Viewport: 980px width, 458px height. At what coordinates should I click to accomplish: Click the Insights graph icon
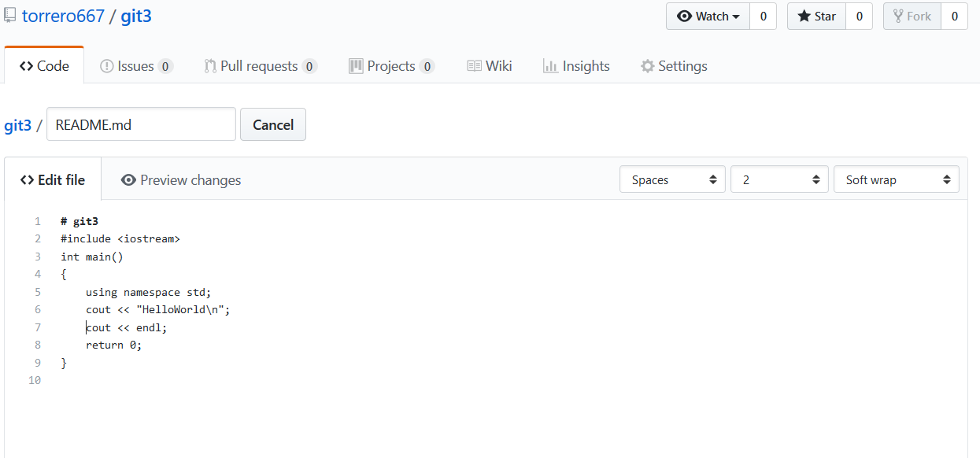550,66
